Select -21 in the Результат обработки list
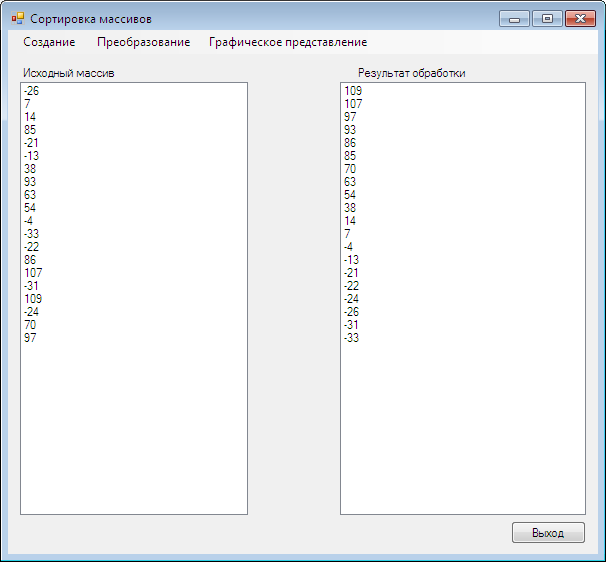Viewport: 606px width, 562px height. (463, 273)
